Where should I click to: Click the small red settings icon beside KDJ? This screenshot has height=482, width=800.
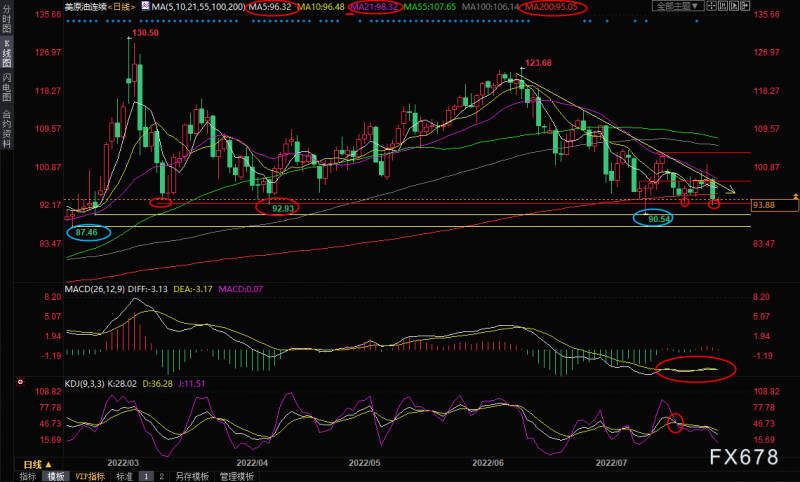coord(20,382)
